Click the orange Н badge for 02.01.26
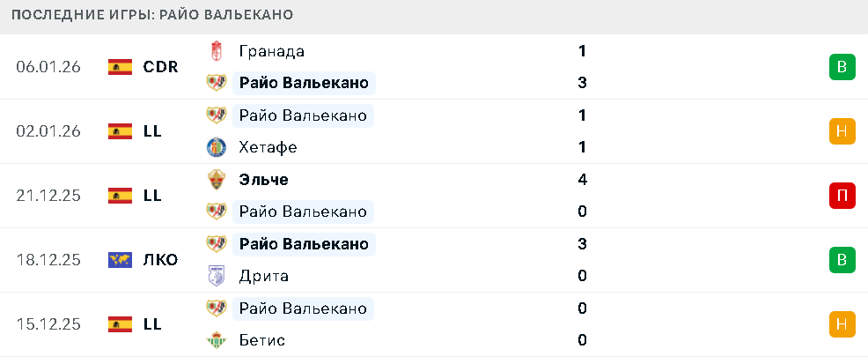The image size is (868, 364). coord(842,131)
